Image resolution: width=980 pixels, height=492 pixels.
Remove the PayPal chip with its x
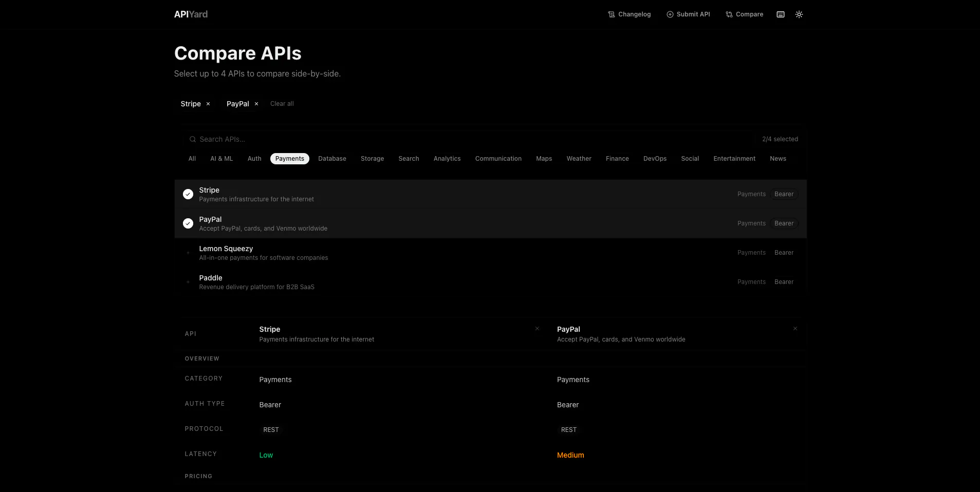(x=256, y=104)
